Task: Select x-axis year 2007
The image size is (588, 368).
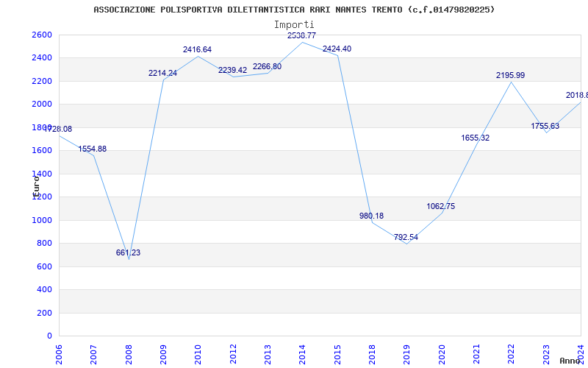Action: pyautogui.click(x=94, y=355)
